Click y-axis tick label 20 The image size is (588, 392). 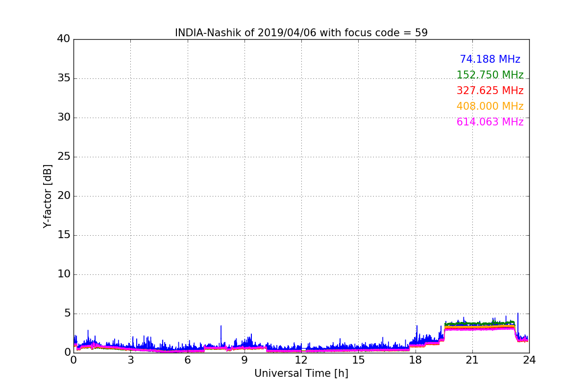click(x=64, y=196)
